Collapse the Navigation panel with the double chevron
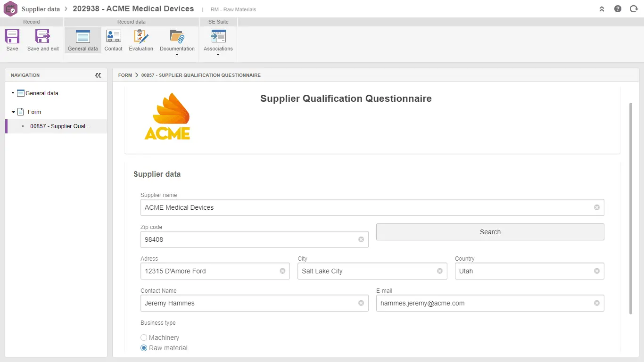The width and height of the screenshot is (644, 362). click(x=98, y=74)
